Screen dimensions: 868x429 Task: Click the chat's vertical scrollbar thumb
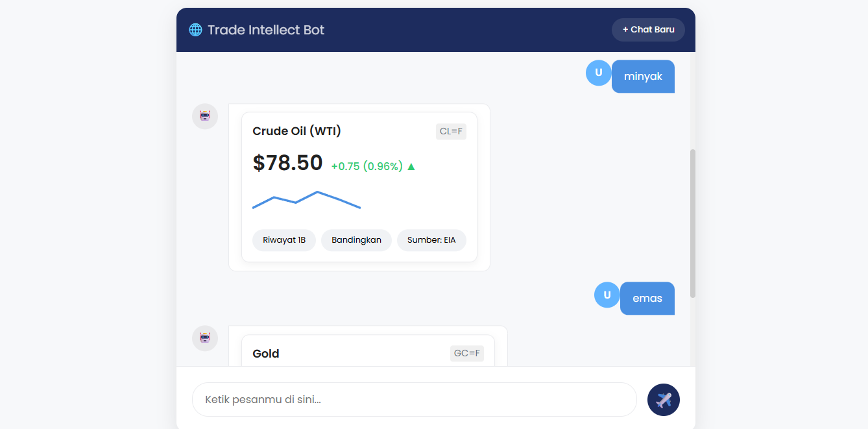[x=692, y=223]
